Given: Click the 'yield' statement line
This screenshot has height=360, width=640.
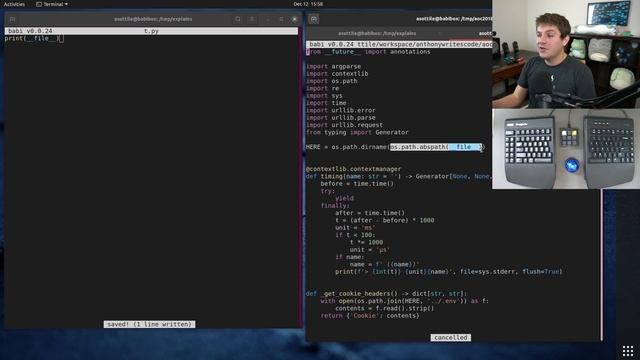Looking at the screenshot, I should [x=344, y=198].
